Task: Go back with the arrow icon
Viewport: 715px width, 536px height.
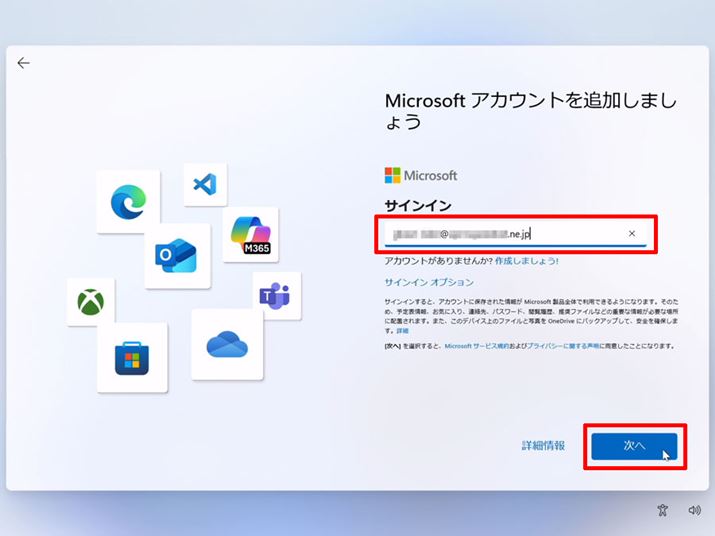Action: 23,63
